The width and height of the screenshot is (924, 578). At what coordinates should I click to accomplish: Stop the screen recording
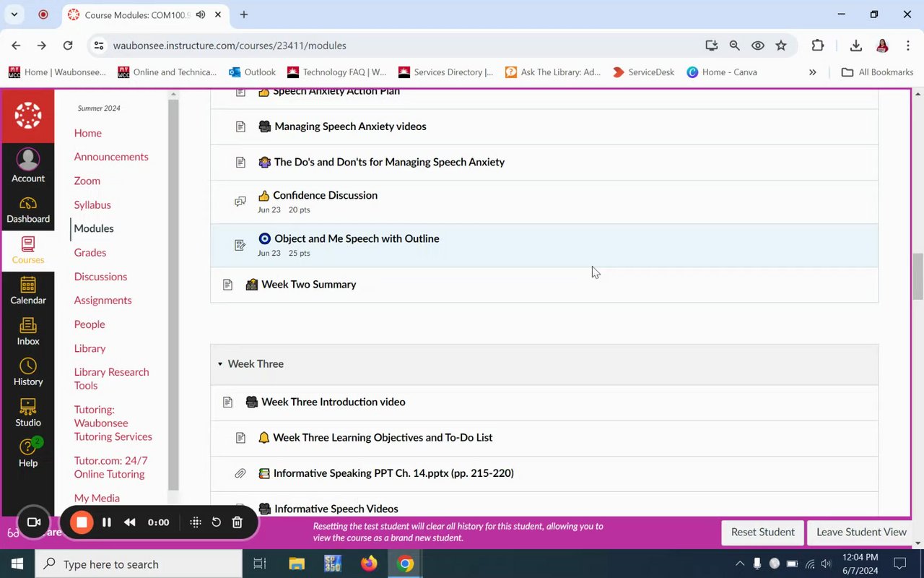pos(82,522)
